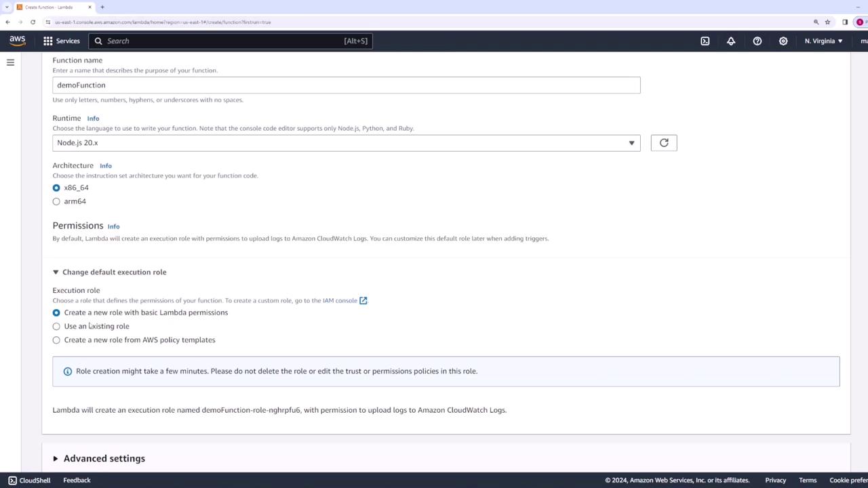Open the Runtime Node.js 20.x dropdown
Viewport: 868px width, 488px height.
point(347,142)
